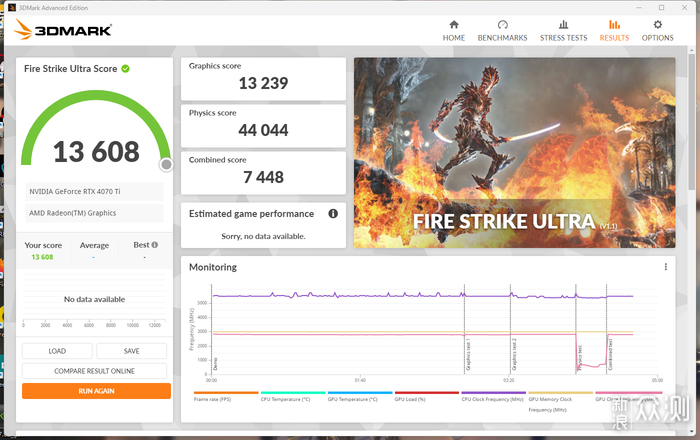Click the Fire Strike Ultra banner image

(514, 153)
